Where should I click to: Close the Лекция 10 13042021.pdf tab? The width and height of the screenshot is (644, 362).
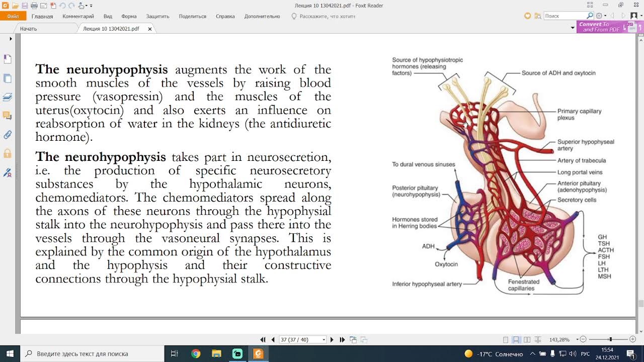point(150,29)
